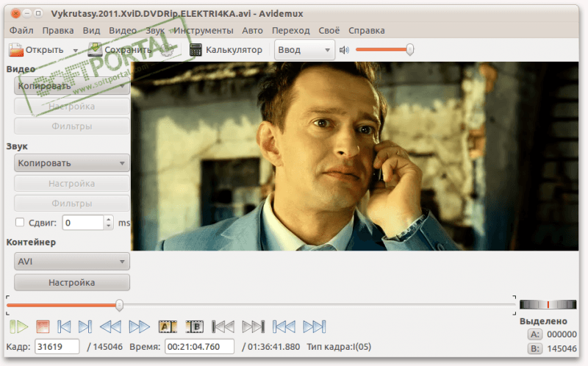The height and width of the screenshot is (366, 588).
Task: Click the Сохранить save icon
Action: tap(95, 49)
